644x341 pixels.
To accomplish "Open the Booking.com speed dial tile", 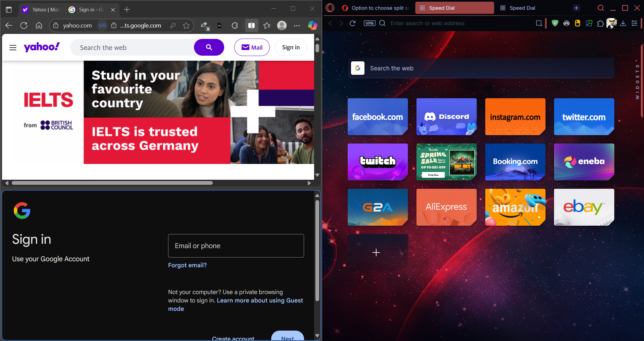I will click(515, 162).
